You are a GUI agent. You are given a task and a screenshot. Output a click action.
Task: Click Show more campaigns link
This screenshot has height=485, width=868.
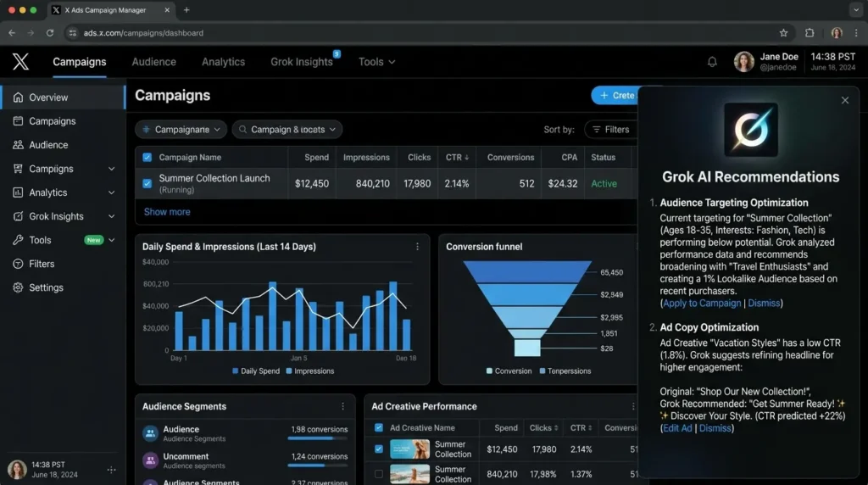point(167,211)
